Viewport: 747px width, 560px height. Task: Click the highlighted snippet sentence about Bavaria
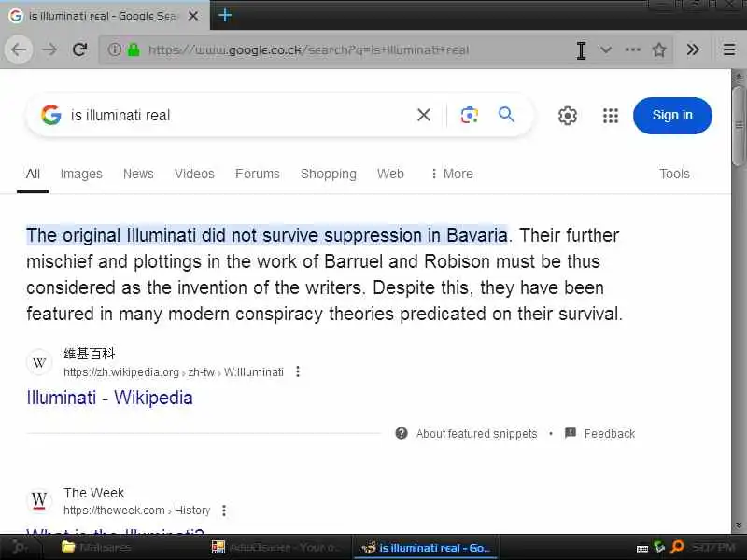267,235
